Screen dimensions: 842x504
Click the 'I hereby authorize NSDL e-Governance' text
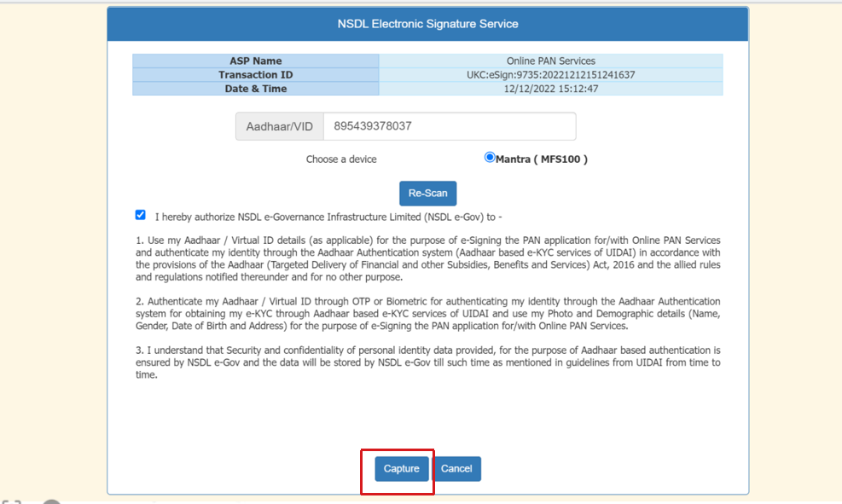(x=328, y=217)
